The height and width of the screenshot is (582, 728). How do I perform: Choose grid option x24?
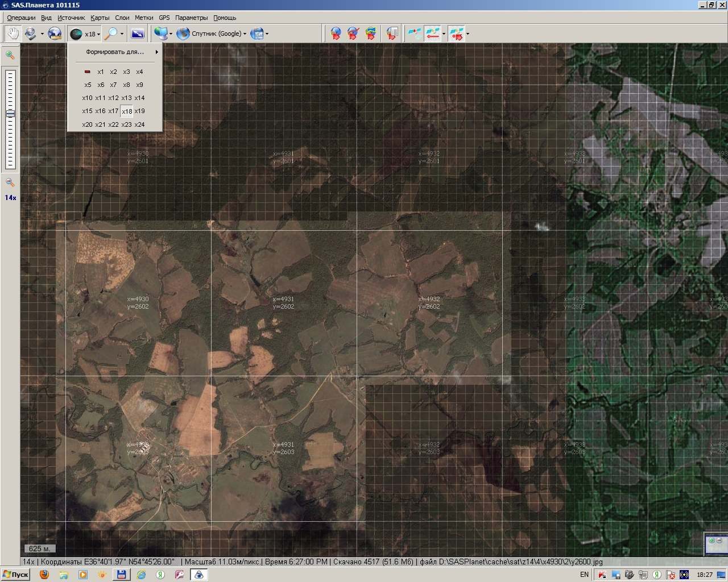coord(139,124)
